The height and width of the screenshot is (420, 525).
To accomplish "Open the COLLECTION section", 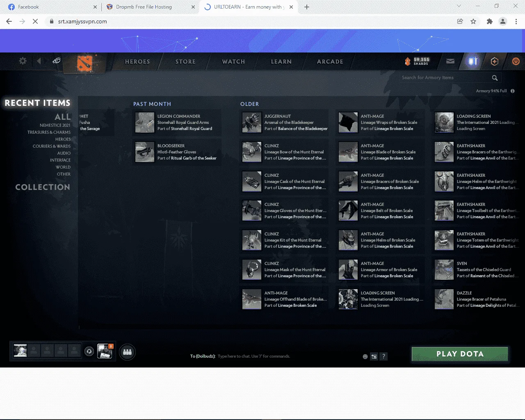I will pos(43,187).
